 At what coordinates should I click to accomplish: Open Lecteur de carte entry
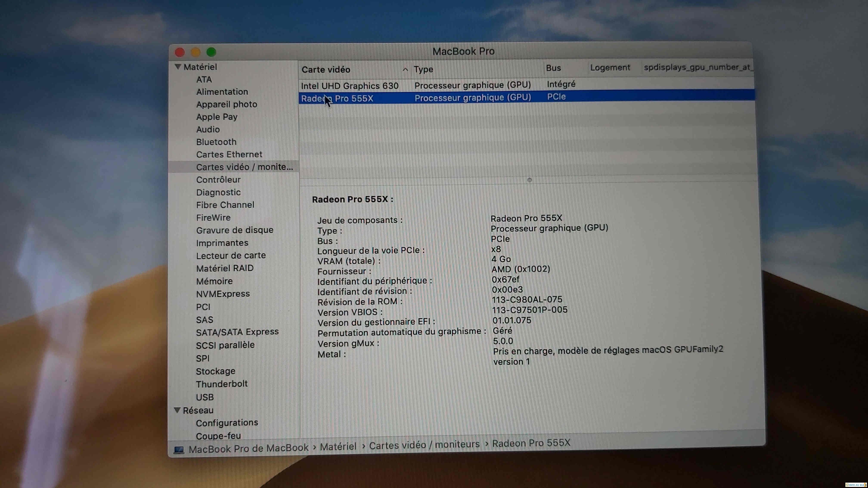[x=231, y=255]
